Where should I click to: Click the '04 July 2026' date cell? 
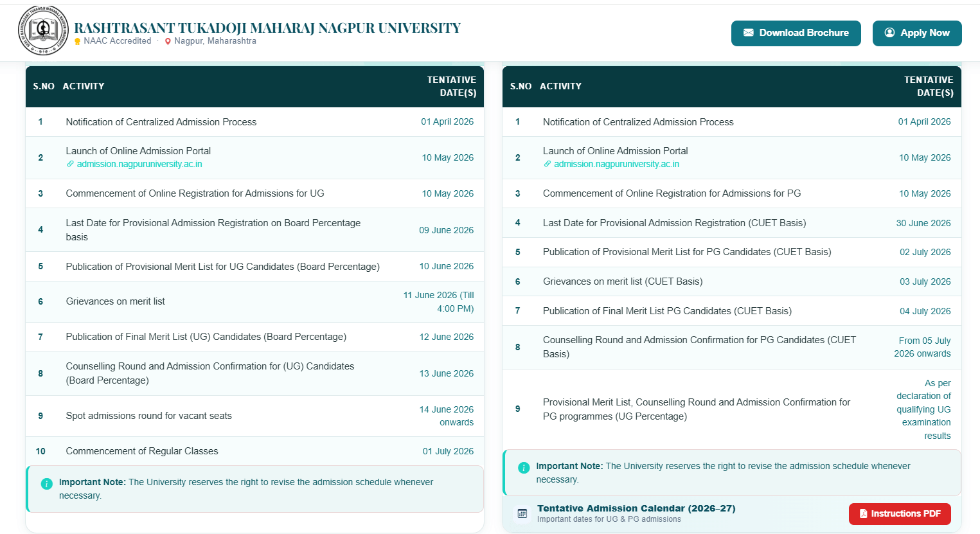click(x=925, y=311)
